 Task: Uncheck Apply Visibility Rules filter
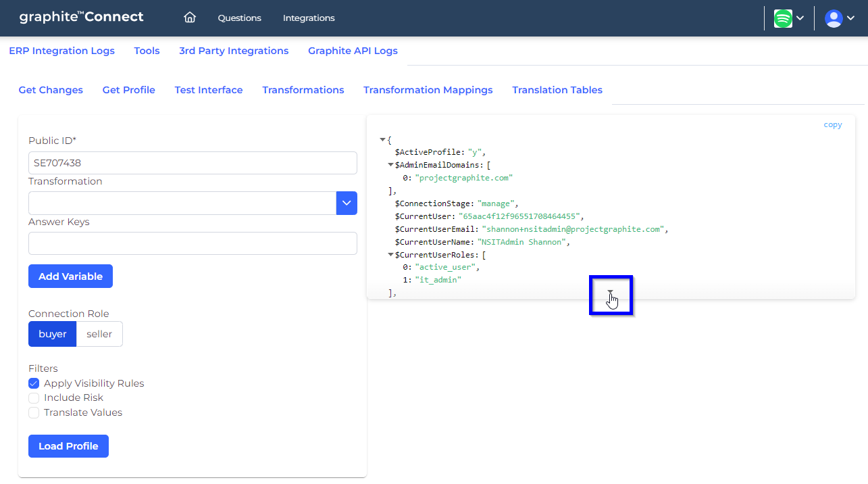(x=34, y=383)
